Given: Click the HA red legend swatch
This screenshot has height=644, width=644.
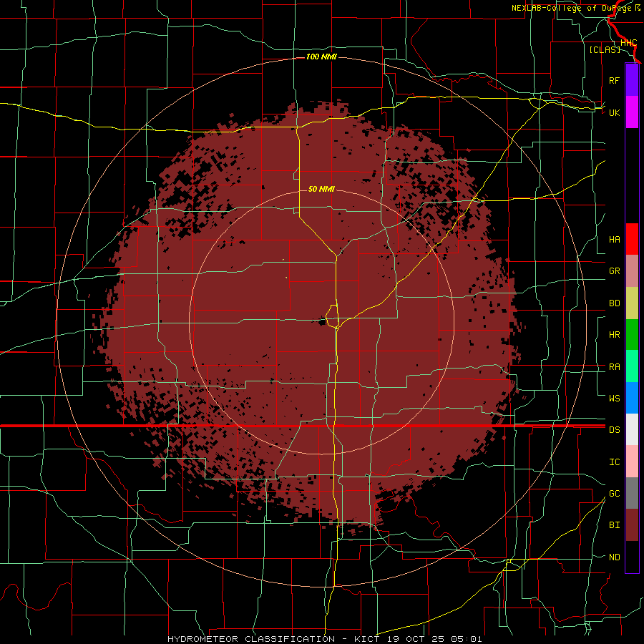Looking at the screenshot, I should pos(632,239).
